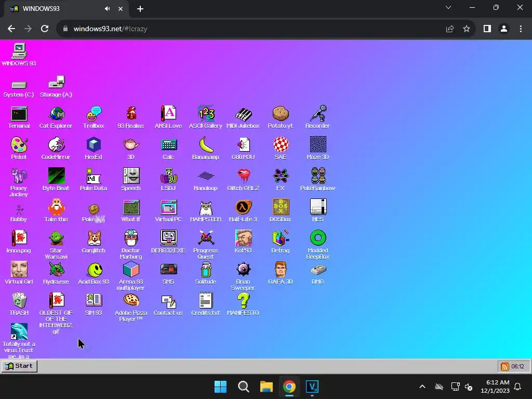Launch Poney Jockey icon
The height and width of the screenshot is (399, 532).
[19, 182]
